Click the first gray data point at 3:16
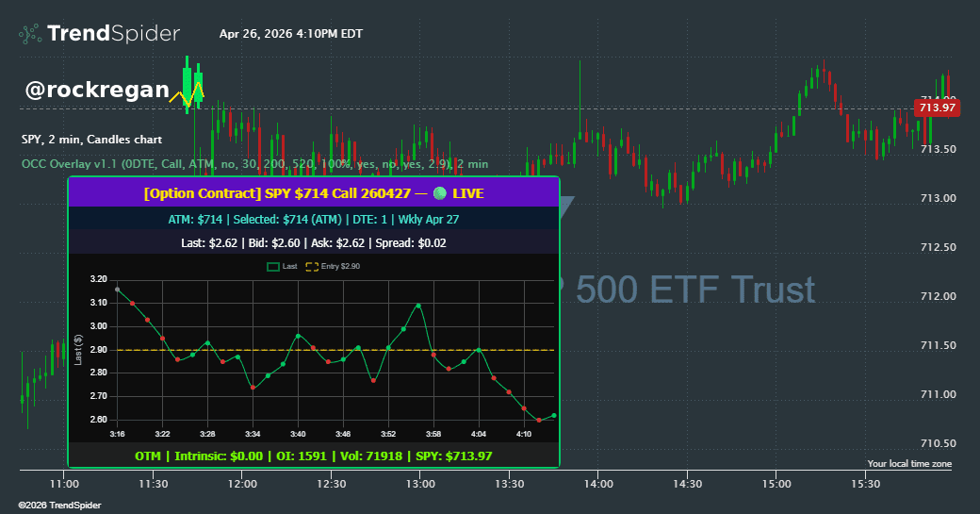This screenshot has width=980, height=514. click(118, 290)
